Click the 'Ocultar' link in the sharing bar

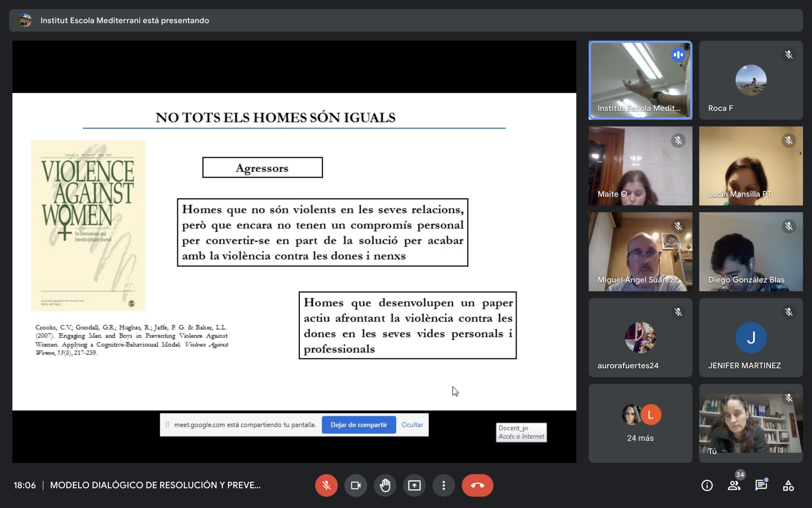coord(412,425)
